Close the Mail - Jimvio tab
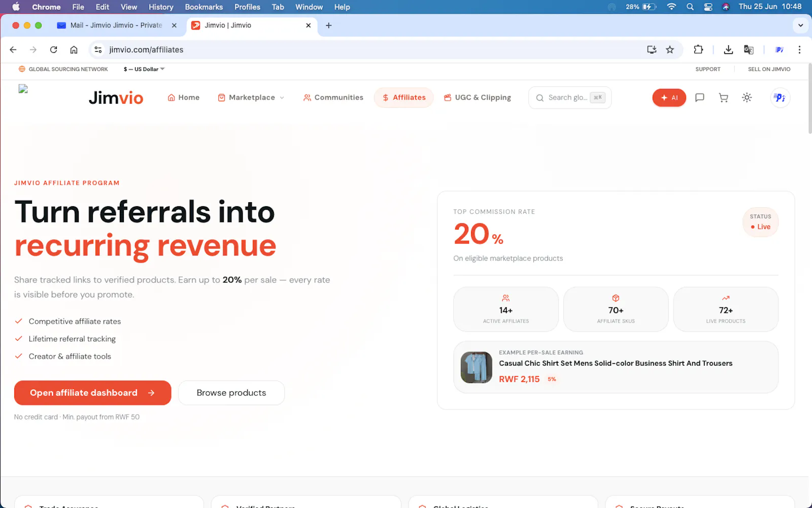The width and height of the screenshot is (812, 508). coord(174,25)
